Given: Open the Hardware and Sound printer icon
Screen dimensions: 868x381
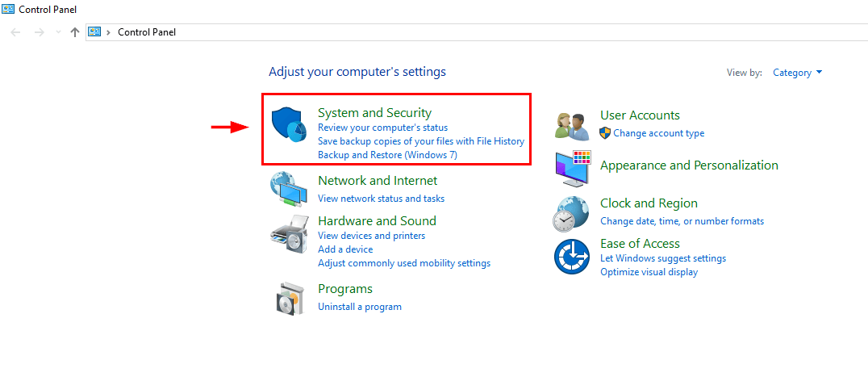Looking at the screenshot, I should pyautogui.click(x=290, y=234).
